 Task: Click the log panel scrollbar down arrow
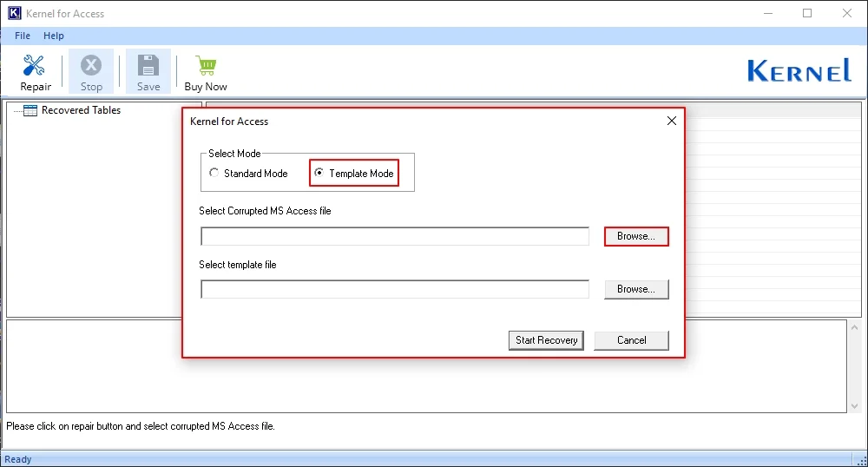point(854,405)
